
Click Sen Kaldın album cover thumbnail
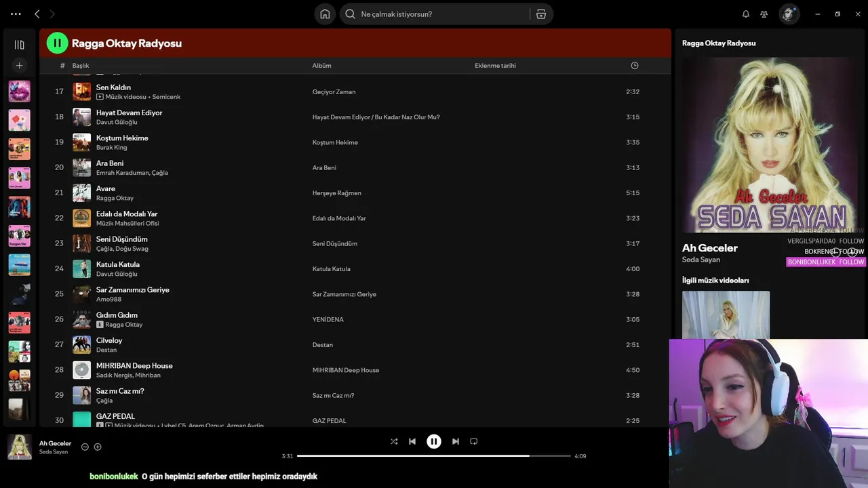tap(82, 91)
